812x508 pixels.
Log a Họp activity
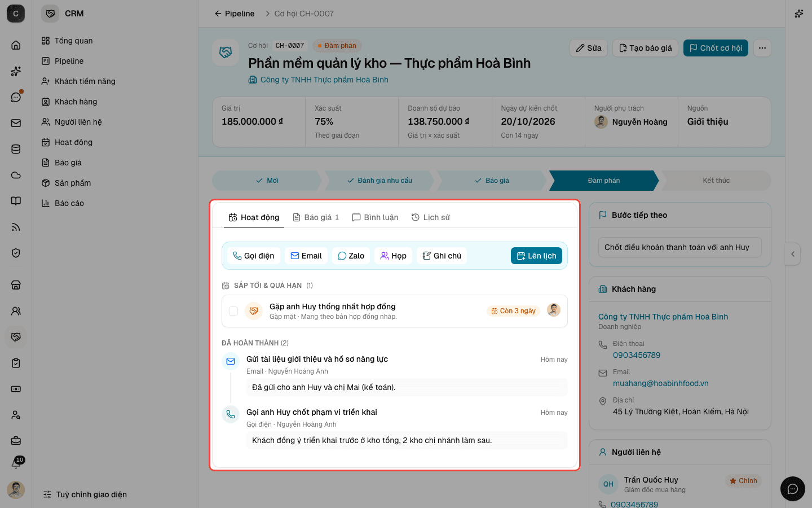pyautogui.click(x=393, y=256)
